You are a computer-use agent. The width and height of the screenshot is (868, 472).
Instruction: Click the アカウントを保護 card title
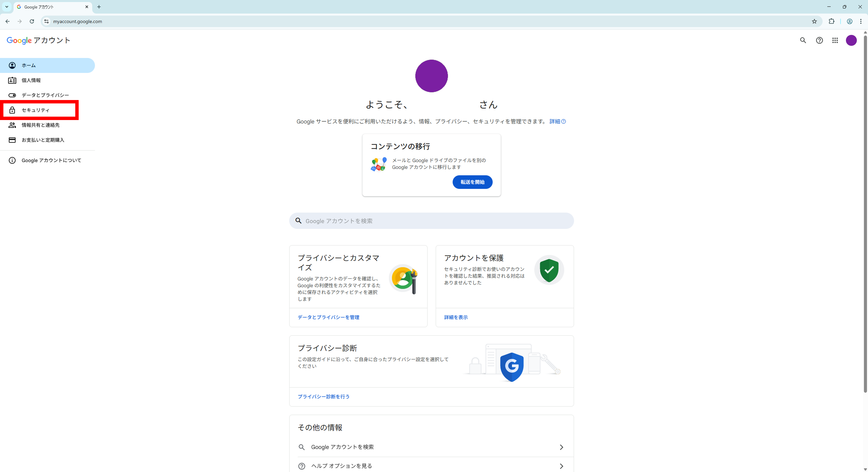click(x=474, y=258)
